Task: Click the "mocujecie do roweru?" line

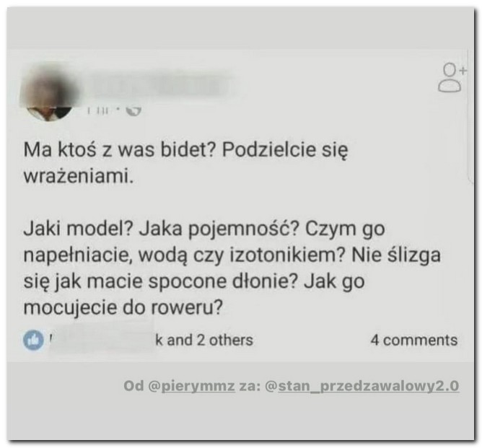Action: click(123, 308)
